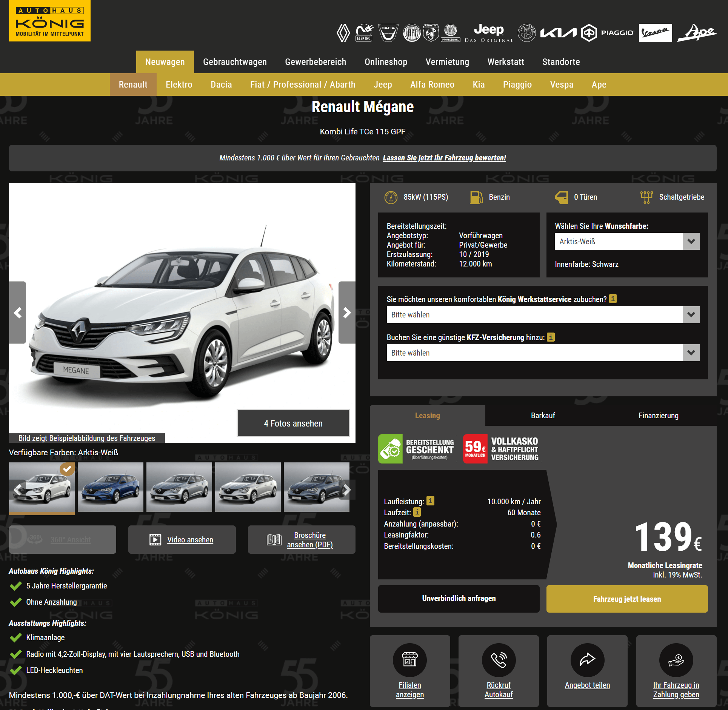
Task: Click the Vespa brand logo
Action: tap(655, 33)
